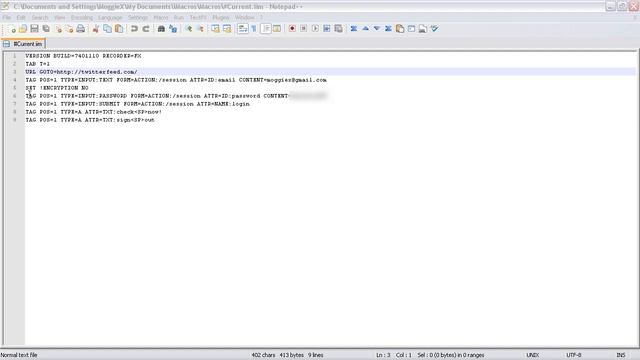The height and width of the screenshot is (360, 640).
Task: Toggle word wrap in toolbar
Action: point(243,29)
